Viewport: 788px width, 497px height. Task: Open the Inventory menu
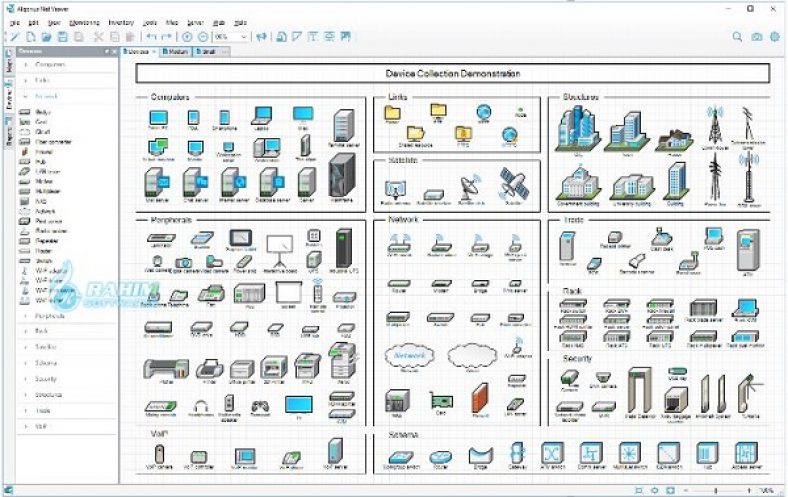[x=121, y=23]
